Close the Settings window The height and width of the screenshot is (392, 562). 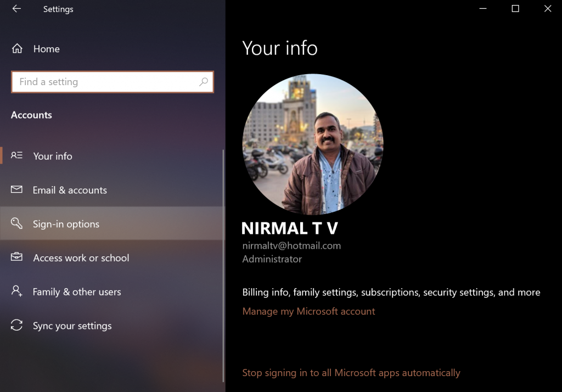[x=547, y=9]
